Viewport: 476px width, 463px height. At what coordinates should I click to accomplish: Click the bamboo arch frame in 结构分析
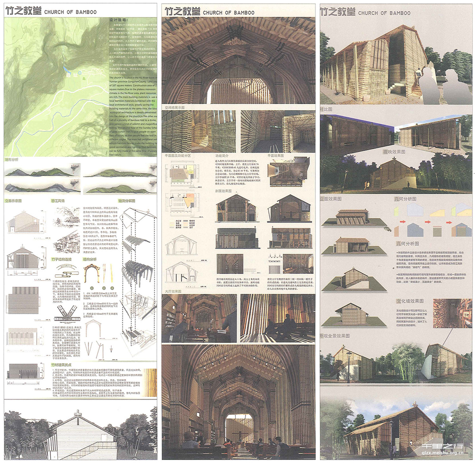(91, 273)
